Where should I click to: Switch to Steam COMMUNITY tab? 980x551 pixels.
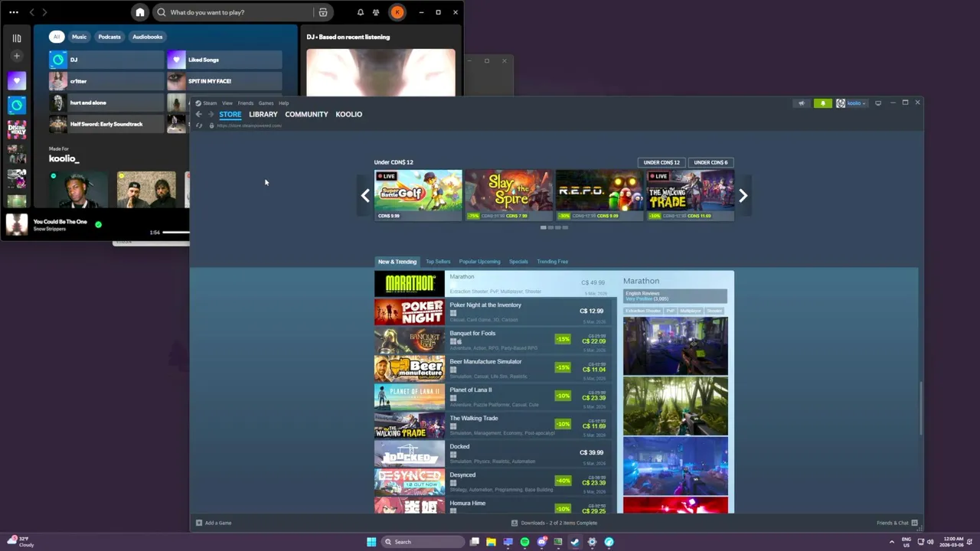306,114
